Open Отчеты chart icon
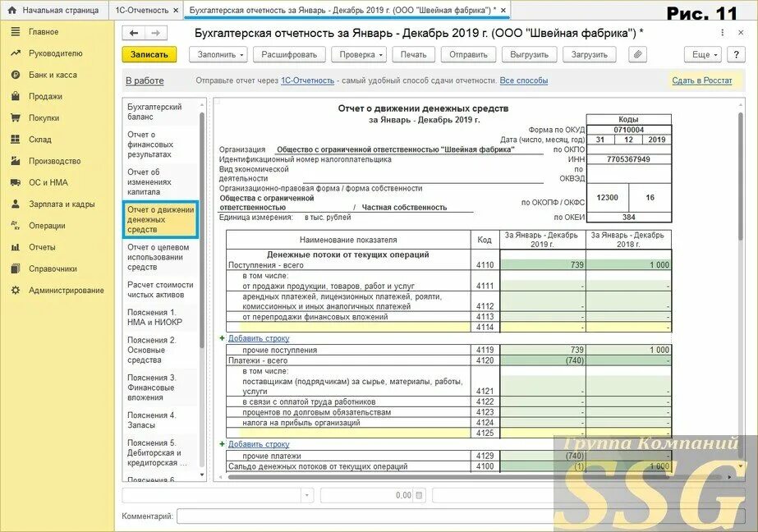This screenshot has height=532, width=758. 16,247
